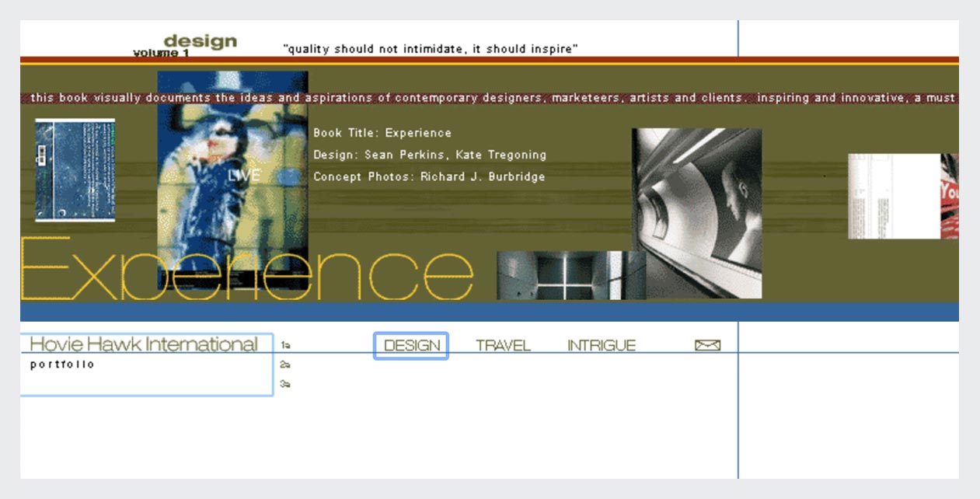Select page 2a link
The height and width of the screenshot is (499, 980).
(x=285, y=365)
